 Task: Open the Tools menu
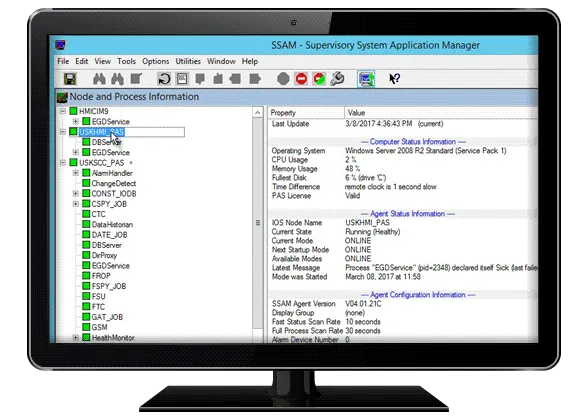point(127,61)
